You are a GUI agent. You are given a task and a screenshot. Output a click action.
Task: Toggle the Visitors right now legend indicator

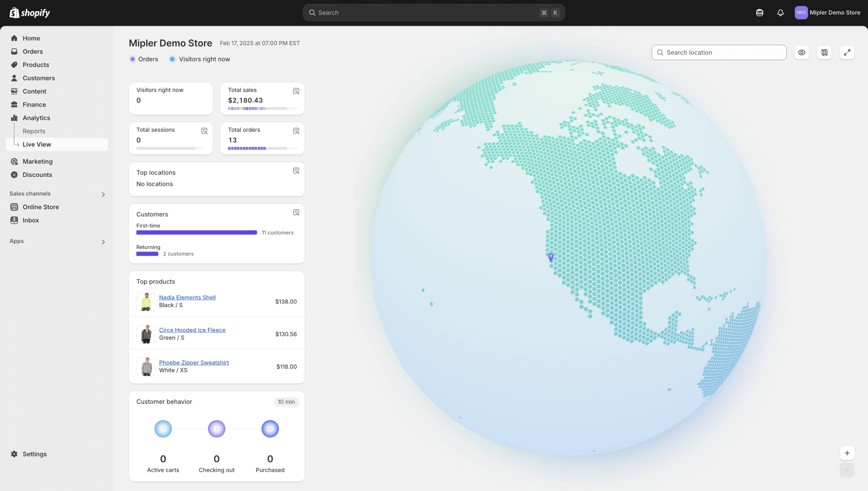172,59
